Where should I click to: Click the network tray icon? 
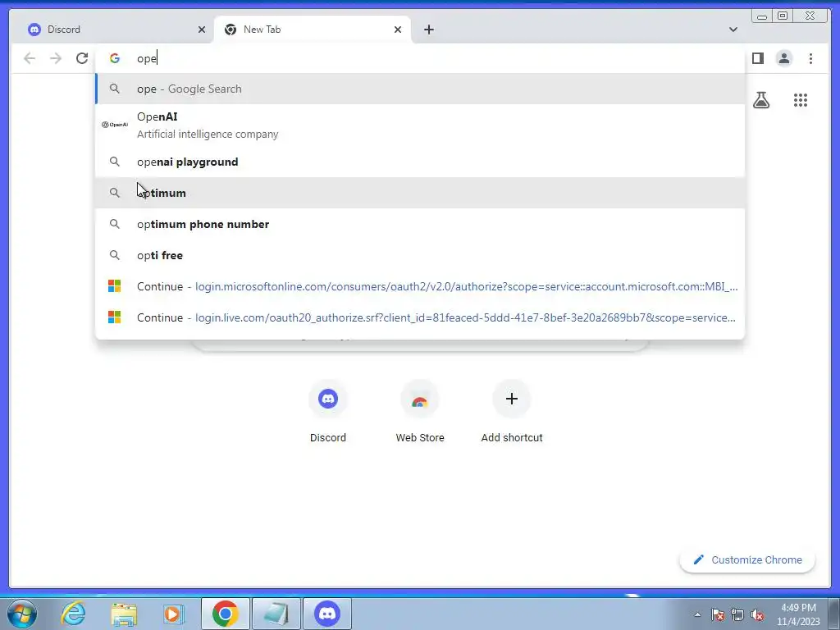[x=737, y=614]
